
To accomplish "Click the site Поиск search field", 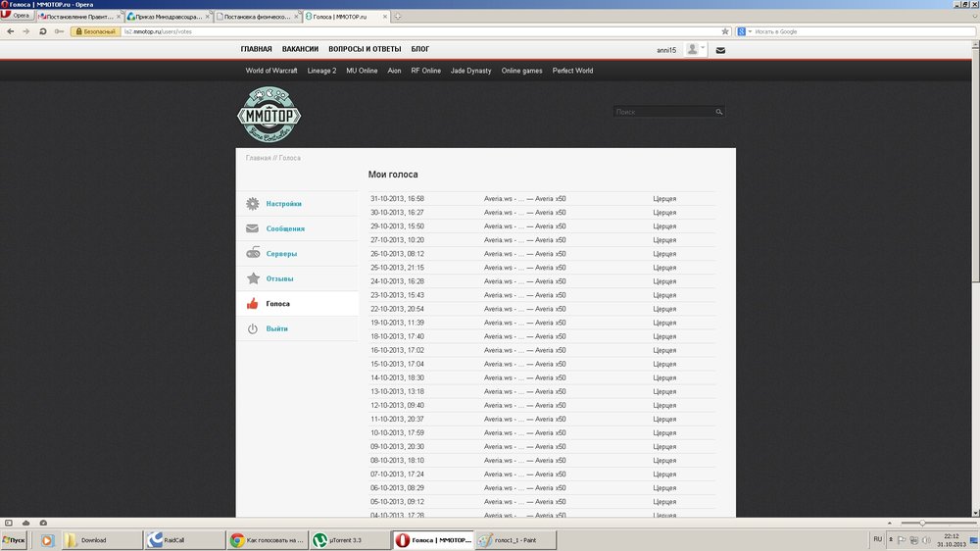I will 663,113.
